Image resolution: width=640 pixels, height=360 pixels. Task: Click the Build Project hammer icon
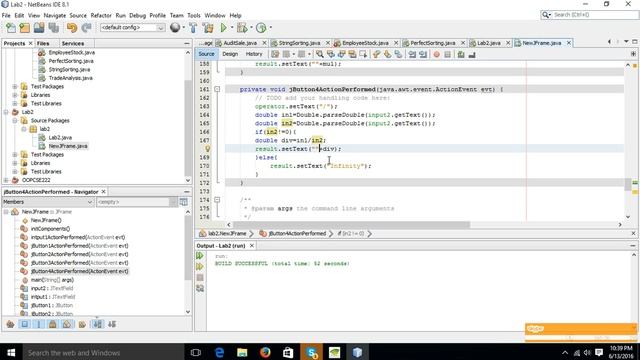point(193,28)
